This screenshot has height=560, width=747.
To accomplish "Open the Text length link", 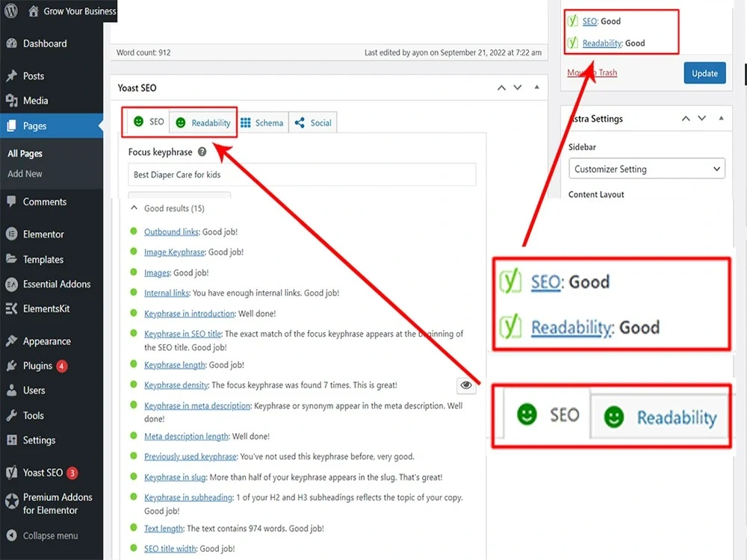I will pos(164,528).
